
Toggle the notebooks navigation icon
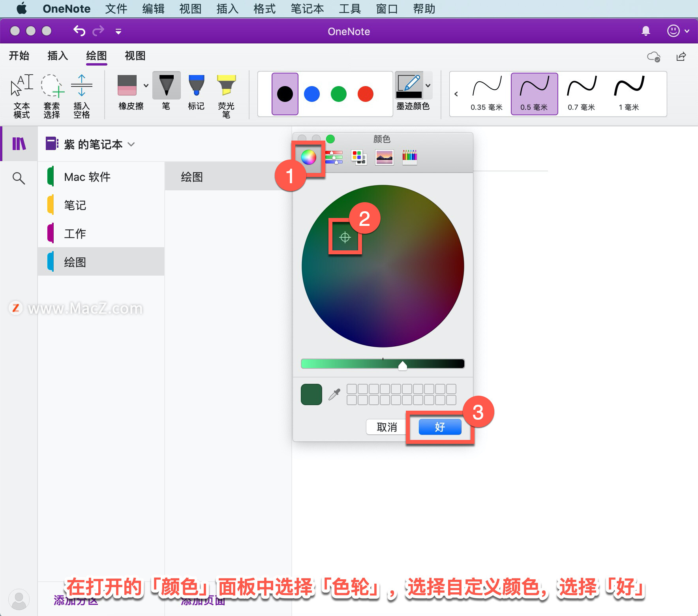[19, 144]
